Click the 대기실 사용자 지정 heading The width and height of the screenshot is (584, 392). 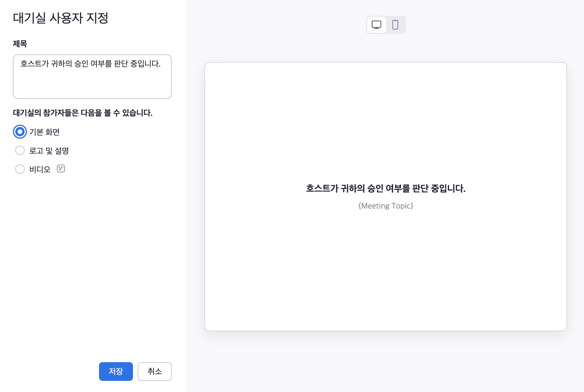click(61, 18)
